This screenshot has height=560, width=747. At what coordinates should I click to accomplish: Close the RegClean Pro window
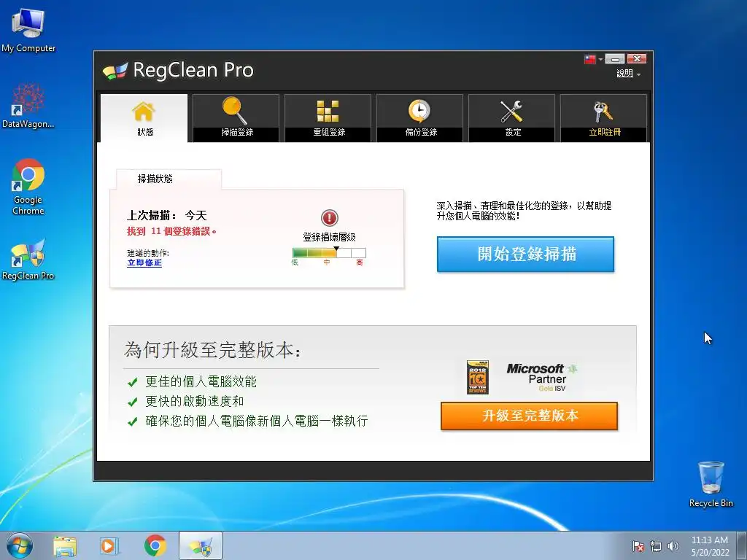(636, 59)
